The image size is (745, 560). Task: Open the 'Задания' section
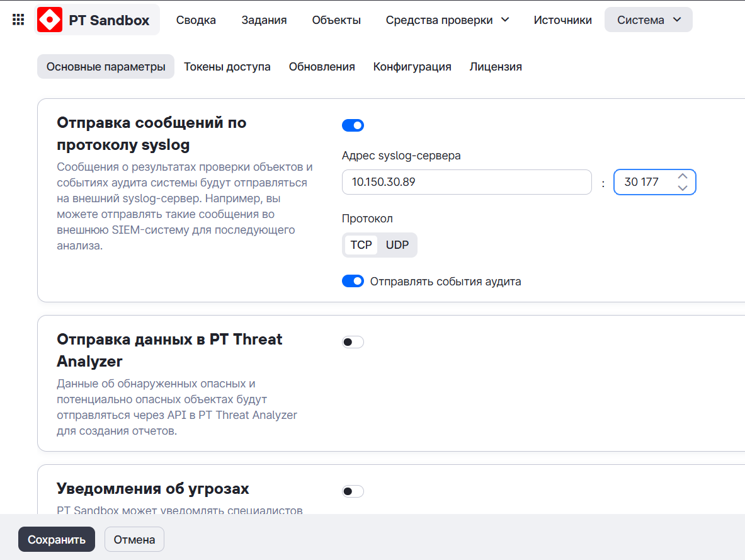(264, 20)
